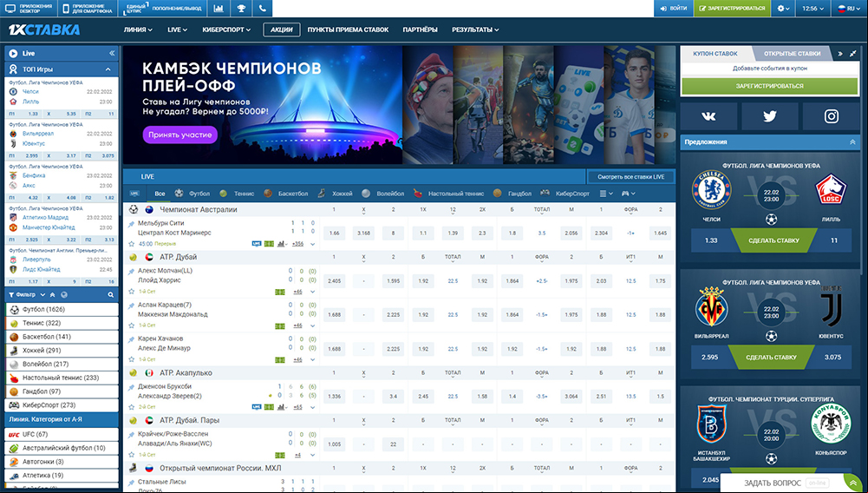Select the Настольный теннис paddle icon
The height and width of the screenshot is (493, 868).
tap(417, 194)
